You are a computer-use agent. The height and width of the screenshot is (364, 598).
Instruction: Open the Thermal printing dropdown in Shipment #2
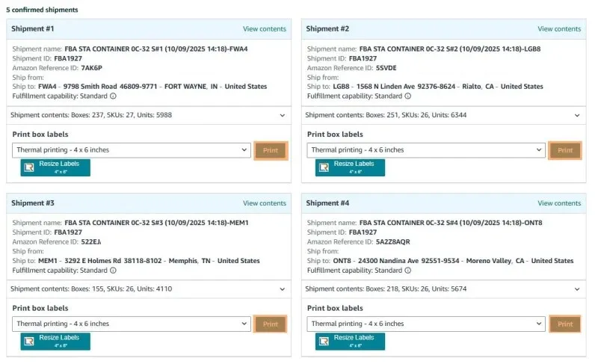pos(426,150)
